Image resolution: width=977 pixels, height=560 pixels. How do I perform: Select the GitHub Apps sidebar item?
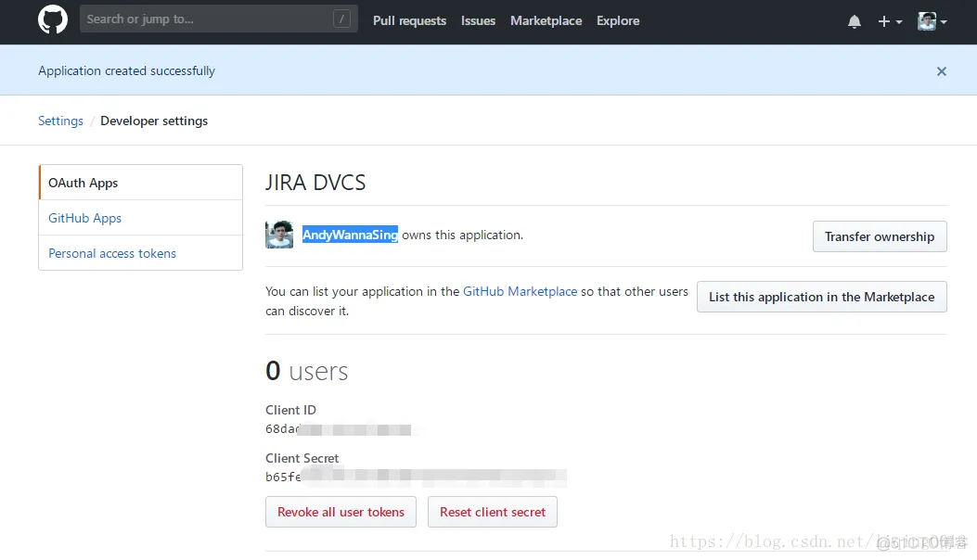[141, 218]
